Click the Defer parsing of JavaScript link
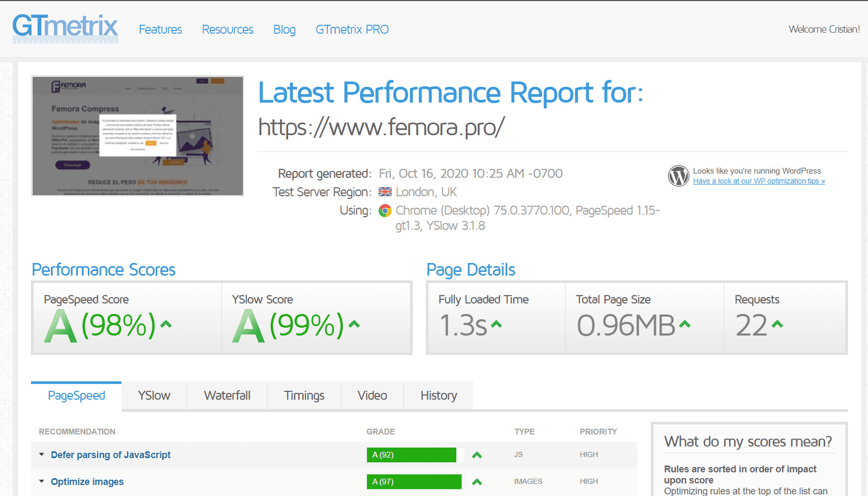868x496 pixels. click(x=111, y=455)
